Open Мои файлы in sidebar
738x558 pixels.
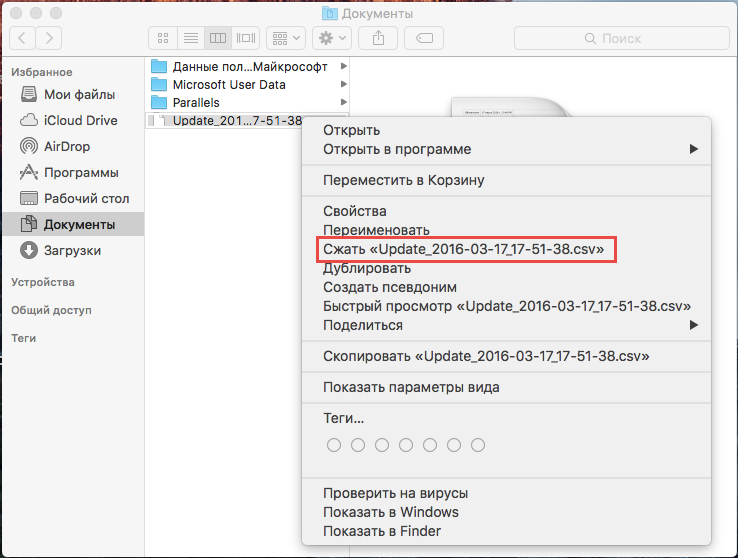[73, 95]
